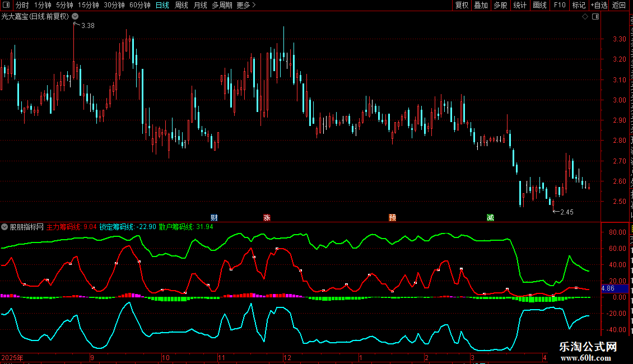
Task: Click the 3.30 price axis label
Action: [619, 39]
